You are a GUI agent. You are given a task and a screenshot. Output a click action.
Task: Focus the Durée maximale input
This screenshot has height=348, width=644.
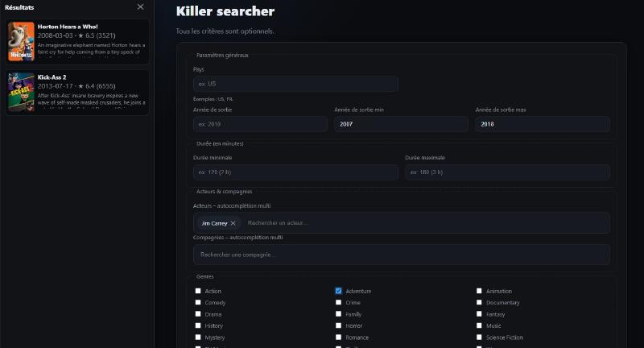tap(507, 172)
